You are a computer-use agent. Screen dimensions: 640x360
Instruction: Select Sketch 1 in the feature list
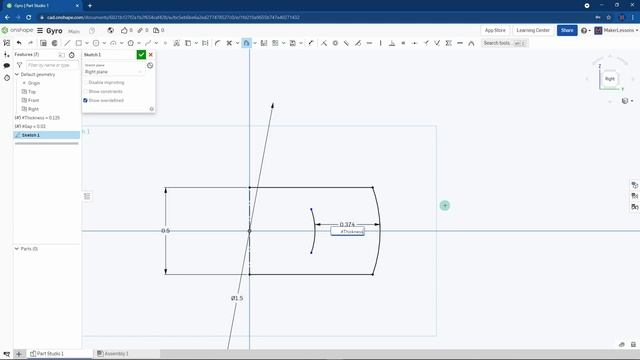click(x=47, y=135)
